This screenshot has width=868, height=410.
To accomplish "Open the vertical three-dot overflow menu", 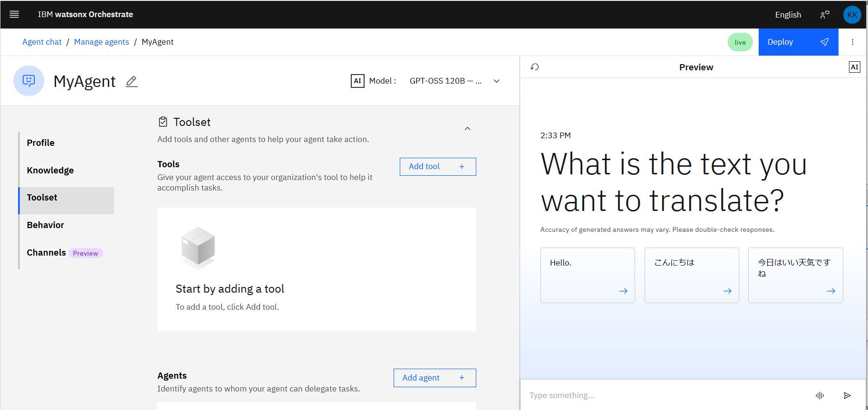I will (852, 42).
